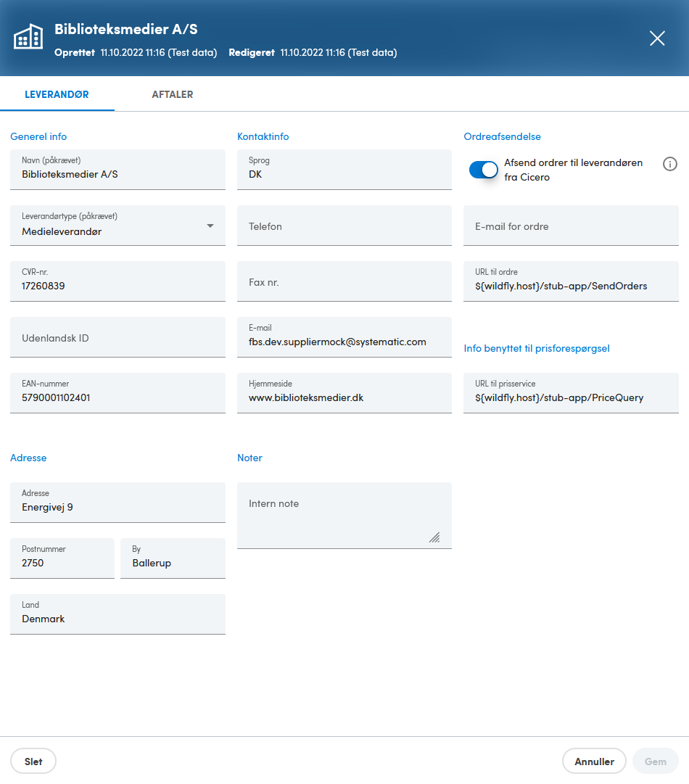Image resolution: width=689 pixels, height=784 pixels.
Task: Click the blue Adresse section heading
Action: (28, 458)
